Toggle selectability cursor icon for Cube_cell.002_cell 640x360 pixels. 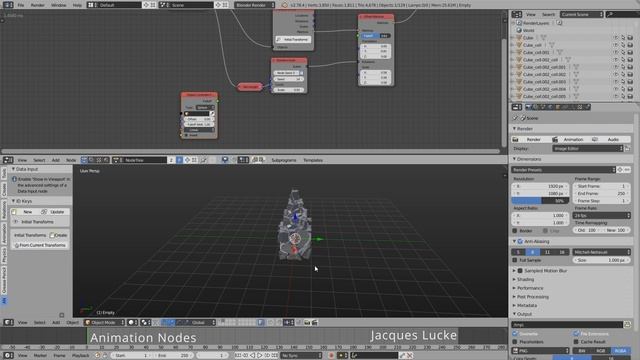pos(623,60)
